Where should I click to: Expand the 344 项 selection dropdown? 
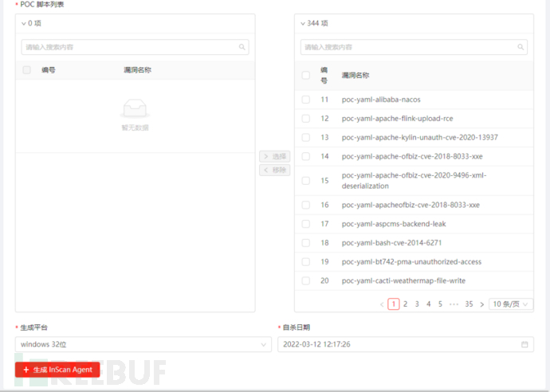[303, 23]
